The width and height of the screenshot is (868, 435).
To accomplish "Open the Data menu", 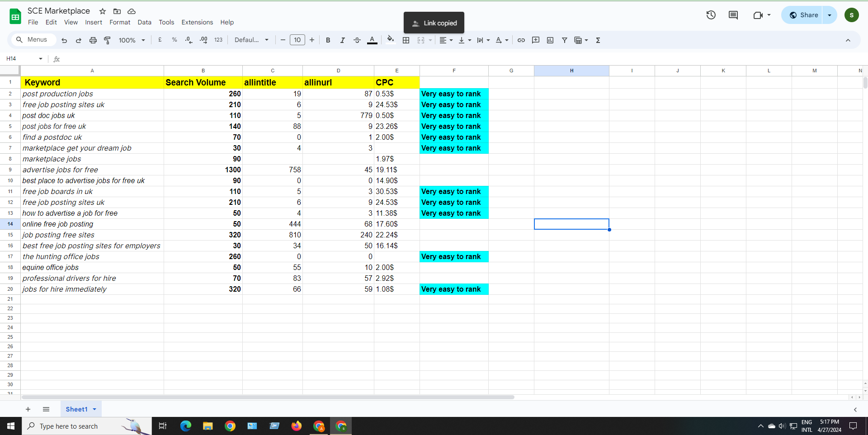I will tap(144, 22).
